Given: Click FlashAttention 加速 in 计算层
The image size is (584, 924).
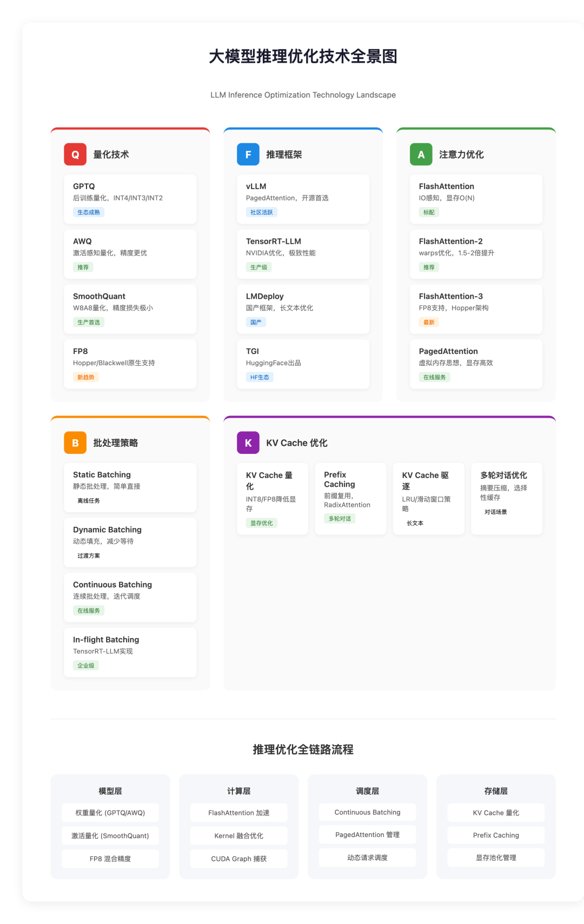Looking at the screenshot, I should 239,813.
